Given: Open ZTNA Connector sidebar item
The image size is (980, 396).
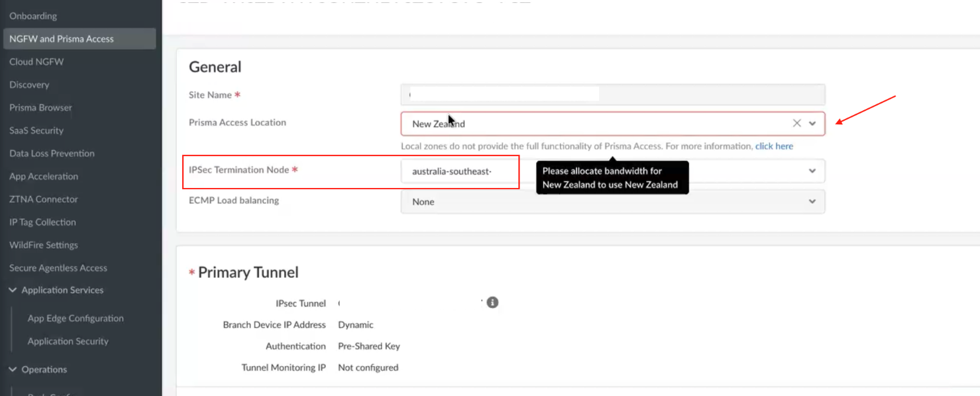Looking at the screenshot, I should click(44, 200).
